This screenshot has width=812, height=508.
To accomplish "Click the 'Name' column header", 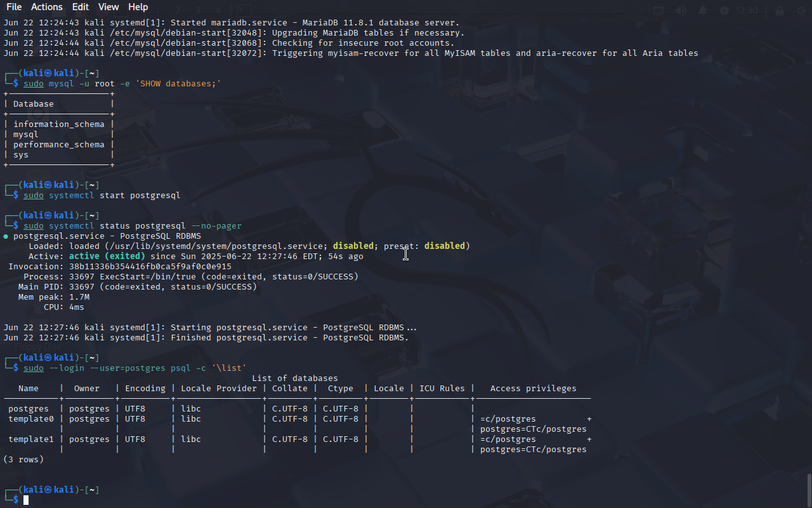I will coord(29,389).
